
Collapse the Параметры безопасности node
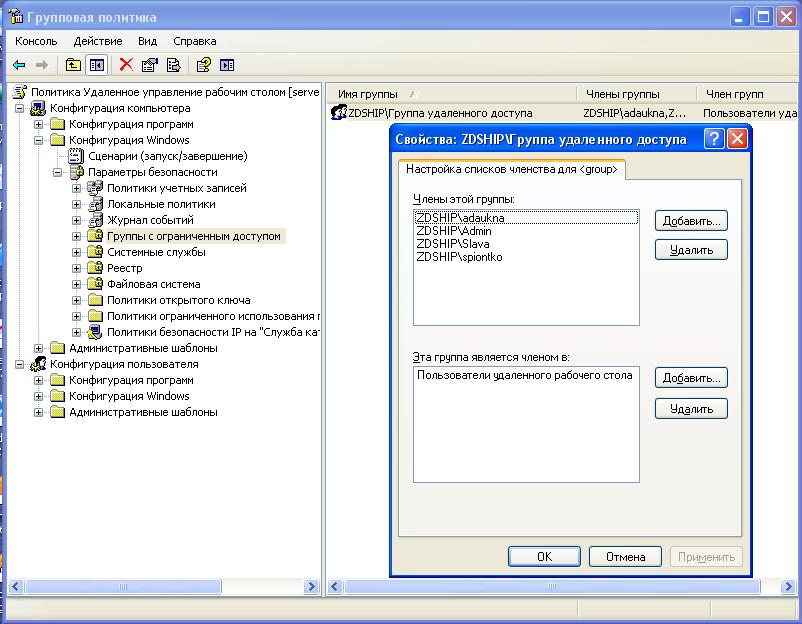(x=57, y=172)
